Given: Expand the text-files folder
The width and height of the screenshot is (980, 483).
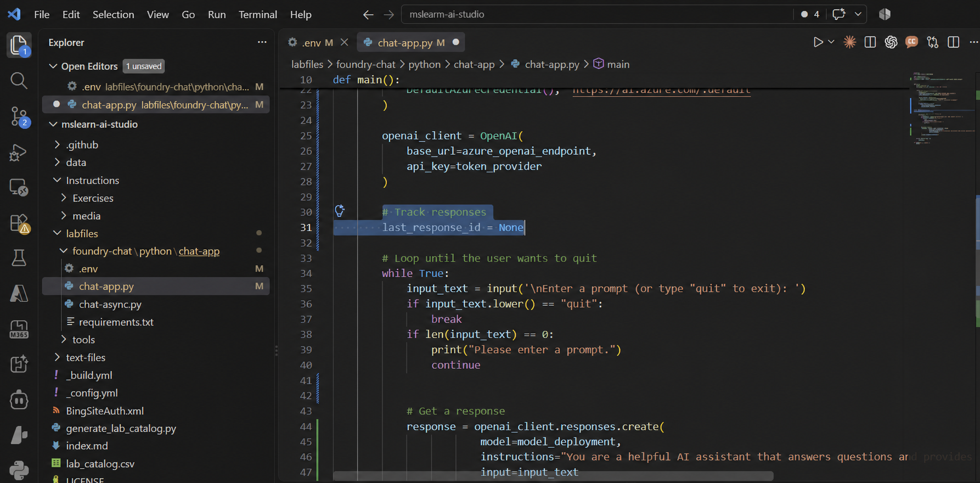Looking at the screenshot, I should 58,357.
